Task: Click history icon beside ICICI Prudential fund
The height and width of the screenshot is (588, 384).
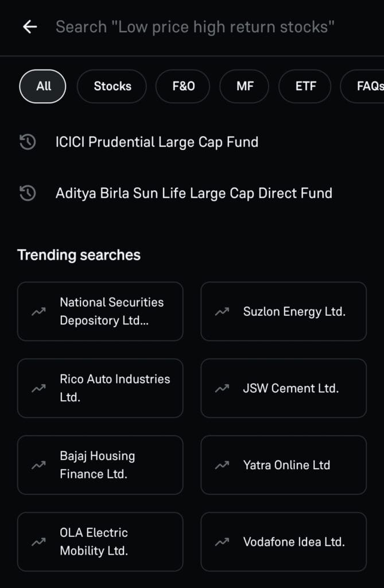Action: [x=28, y=142]
